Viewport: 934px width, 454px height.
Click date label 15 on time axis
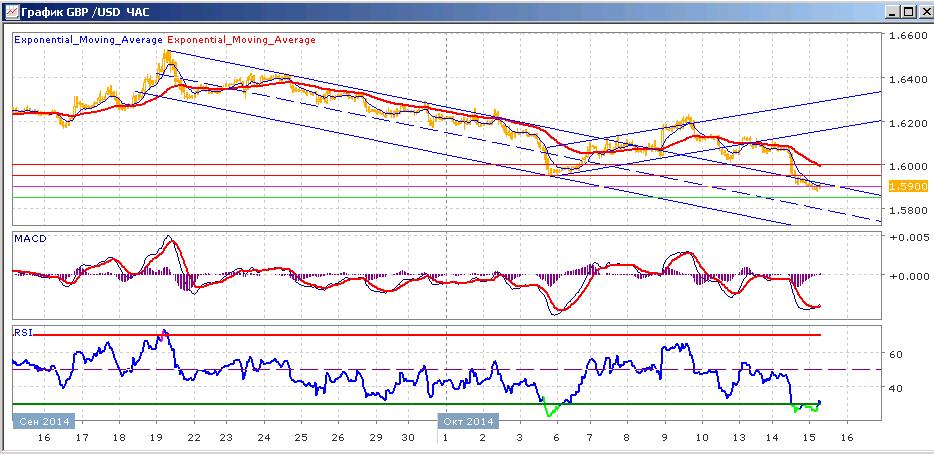(x=808, y=438)
